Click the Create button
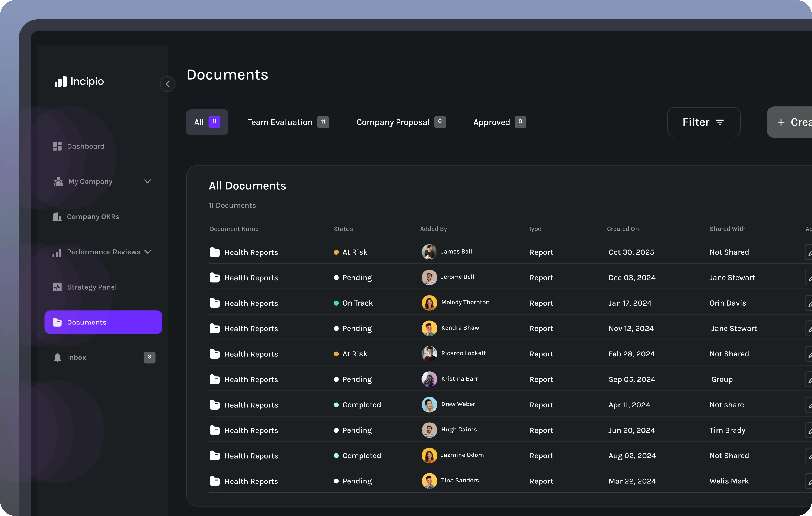Screen dimensions: 812x516 [x=793, y=122]
